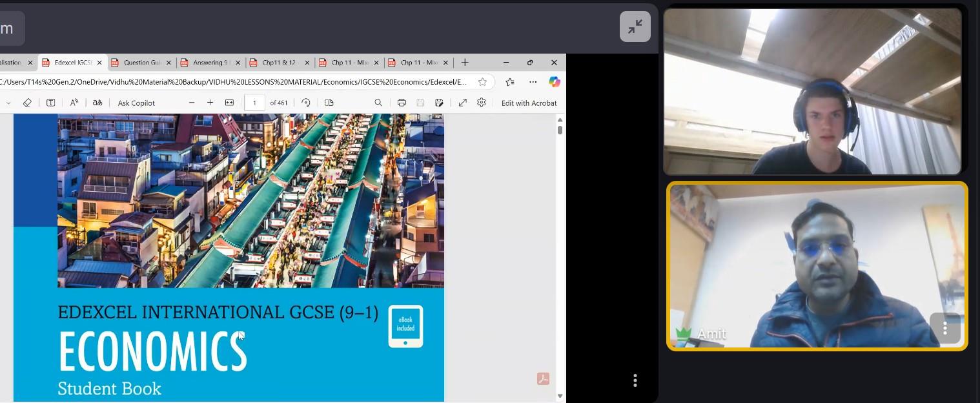Open PDF viewer settings gear

pos(481,103)
